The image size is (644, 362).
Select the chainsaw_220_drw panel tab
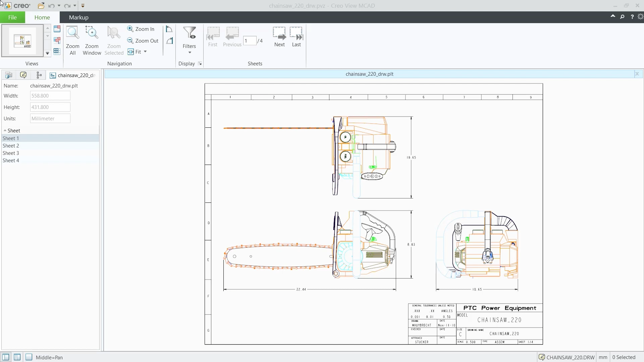click(73, 75)
